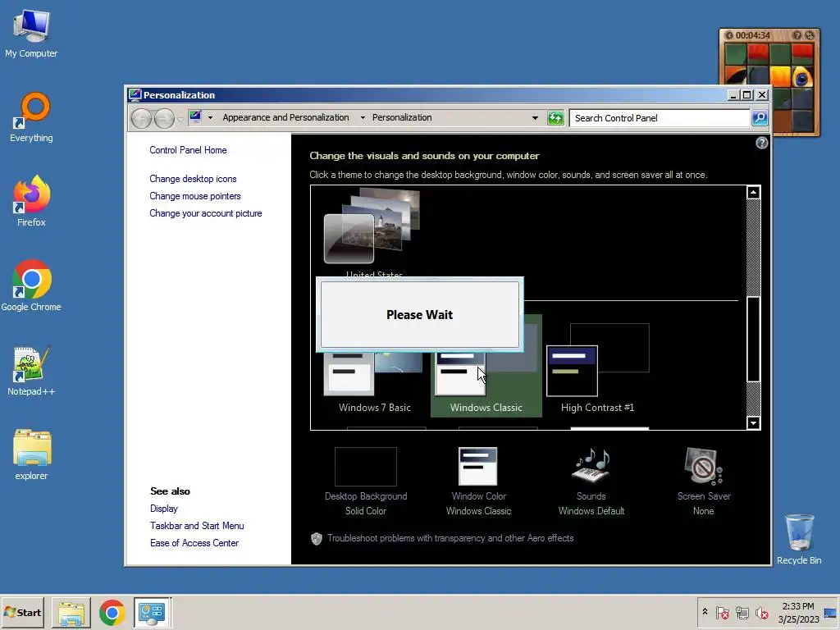Click the theme list scrollbar thumb

click(x=753, y=339)
